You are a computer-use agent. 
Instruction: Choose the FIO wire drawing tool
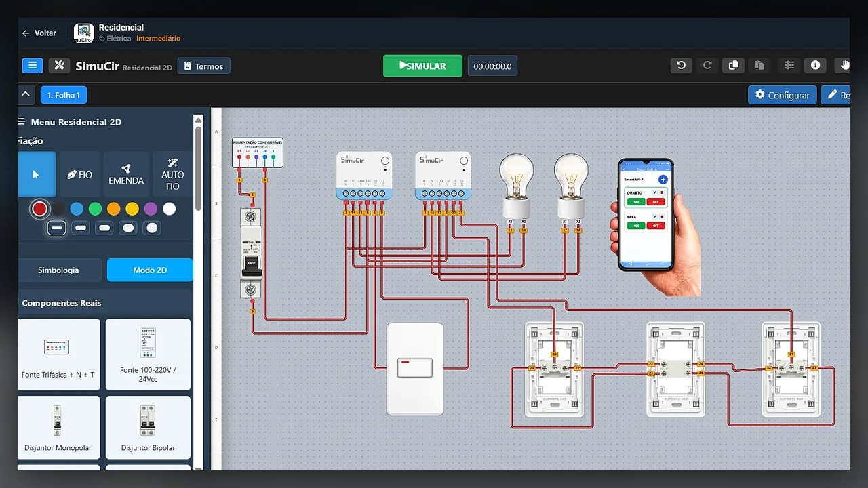[80, 174]
